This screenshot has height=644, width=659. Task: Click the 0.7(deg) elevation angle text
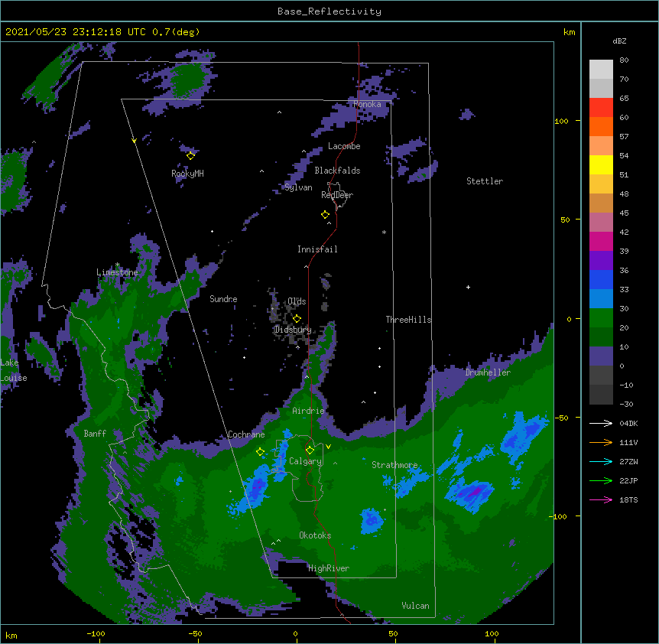176,32
